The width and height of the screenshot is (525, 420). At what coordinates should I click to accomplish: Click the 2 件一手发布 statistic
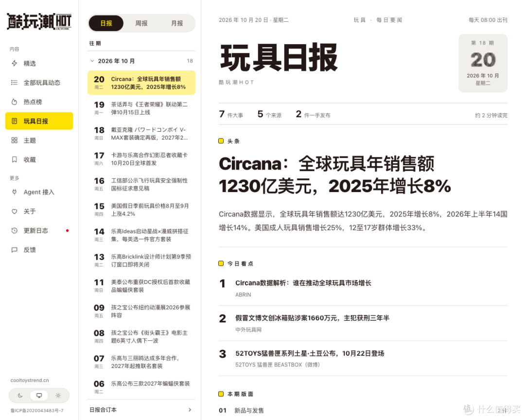coord(313,115)
